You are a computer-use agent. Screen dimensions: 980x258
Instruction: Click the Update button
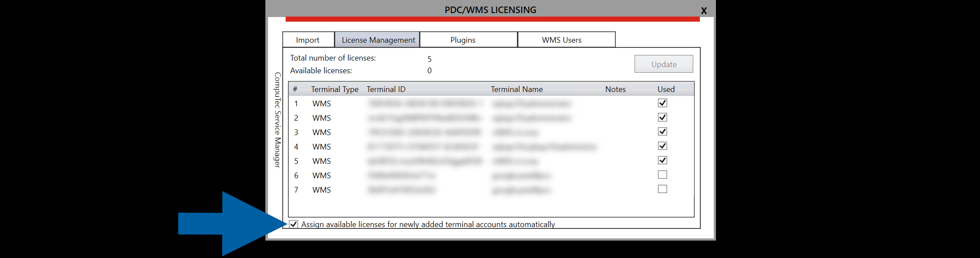coord(664,64)
